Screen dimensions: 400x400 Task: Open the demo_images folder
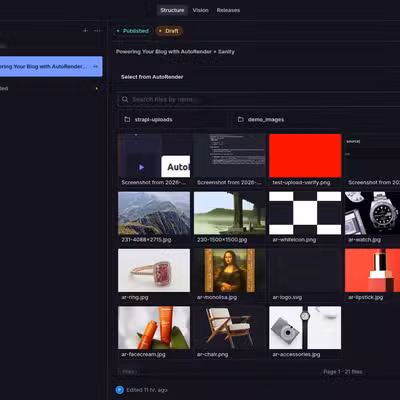[316, 119]
